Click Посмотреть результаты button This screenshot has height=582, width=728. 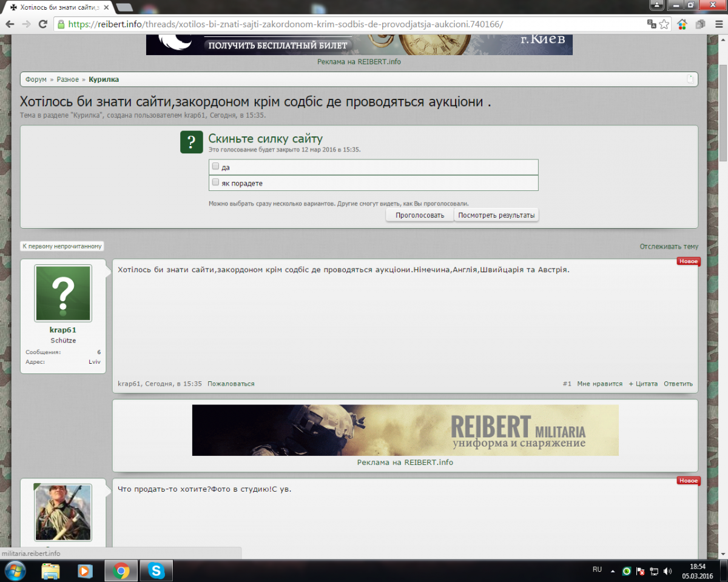click(x=496, y=215)
